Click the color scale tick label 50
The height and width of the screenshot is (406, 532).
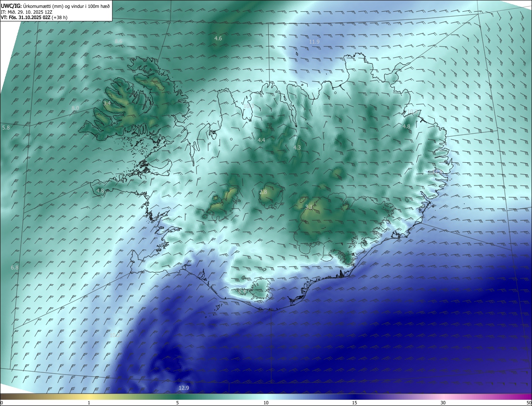(529, 403)
